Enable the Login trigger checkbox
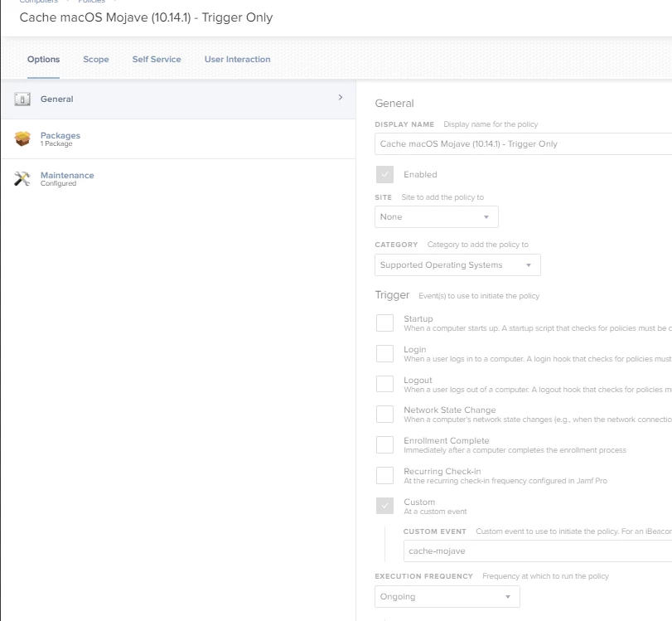 click(384, 354)
